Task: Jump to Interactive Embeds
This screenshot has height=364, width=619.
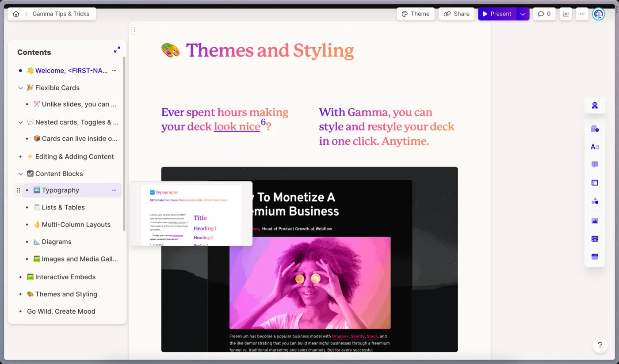Action: [x=61, y=277]
